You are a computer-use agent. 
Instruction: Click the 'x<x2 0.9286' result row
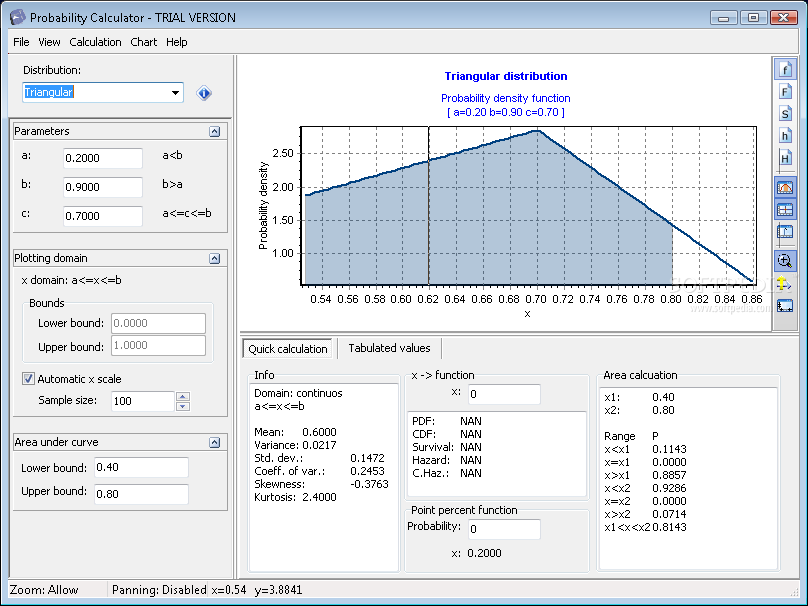[645, 489]
